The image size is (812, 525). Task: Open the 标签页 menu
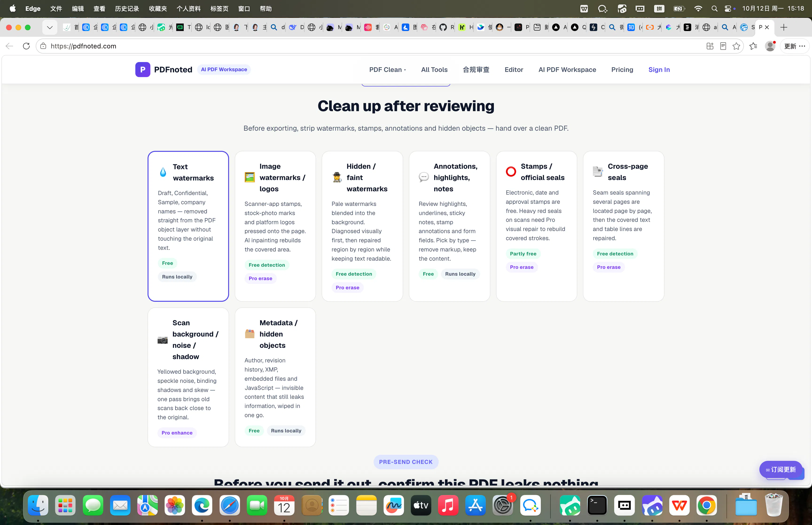point(219,8)
